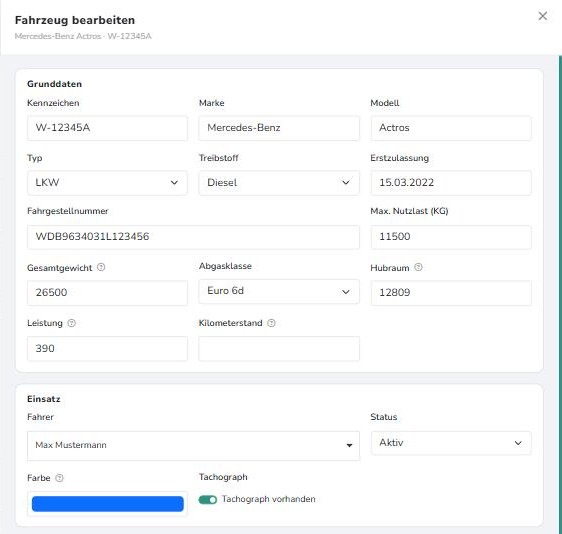Image resolution: width=562 pixels, height=534 pixels.
Task: Click the Einsatz section heading
Action: pyautogui.click(x=44, y=399)
